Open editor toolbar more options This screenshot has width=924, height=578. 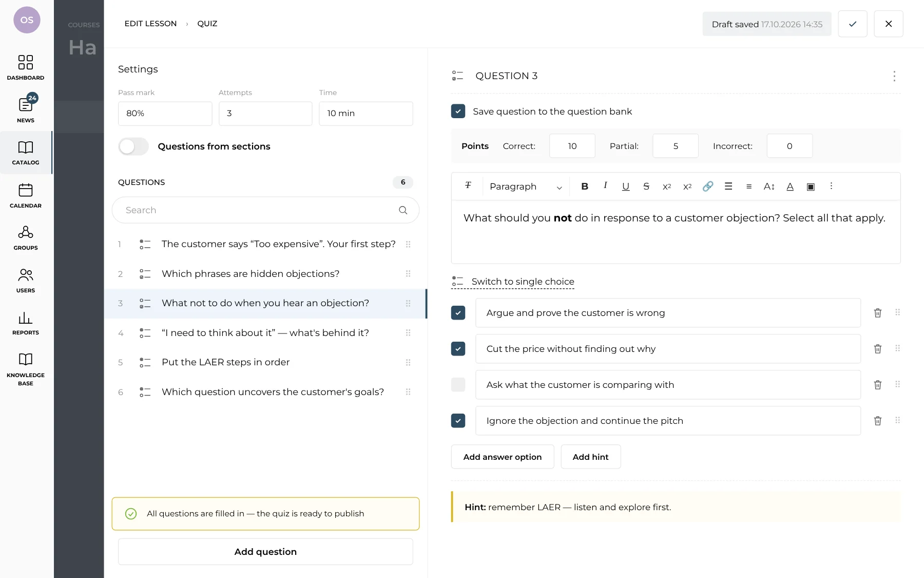click(x=831, y=186)
